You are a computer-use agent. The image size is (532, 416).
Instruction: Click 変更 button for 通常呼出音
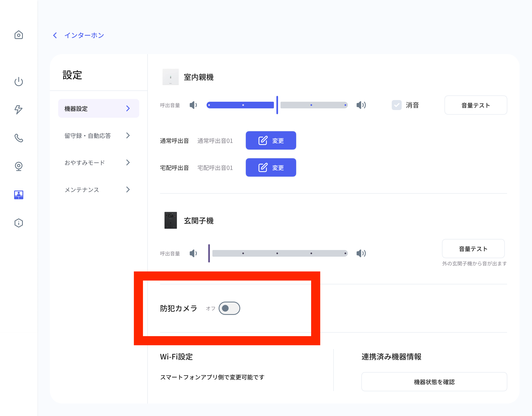271,140
